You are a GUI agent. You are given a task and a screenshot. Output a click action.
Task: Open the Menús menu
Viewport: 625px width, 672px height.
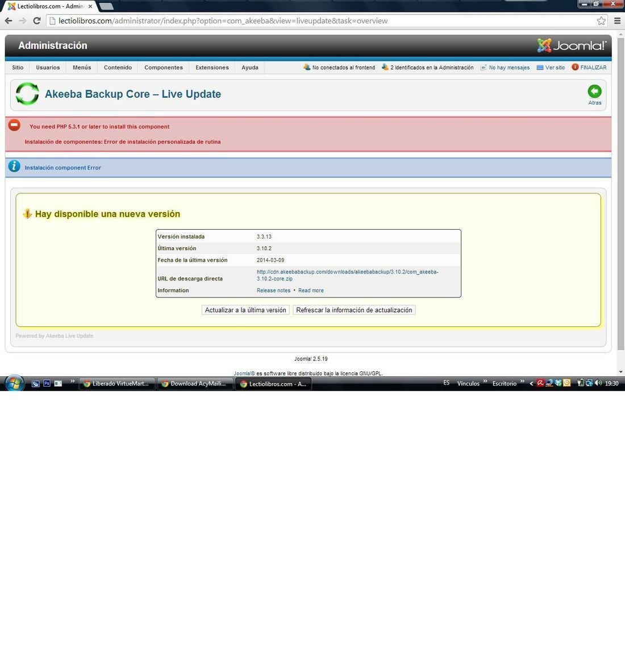(x=82, y=67)
